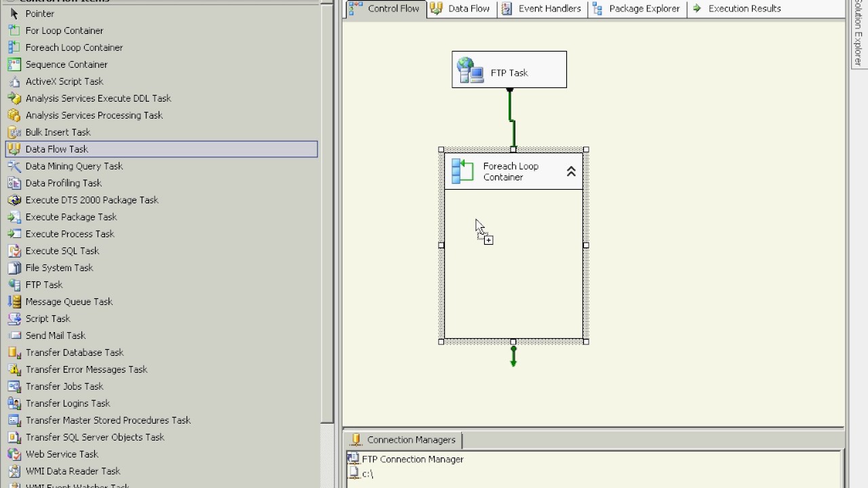Select the Bulk Insert Task icon
Viewport: 868px width, 488px height.
(14, 132)
